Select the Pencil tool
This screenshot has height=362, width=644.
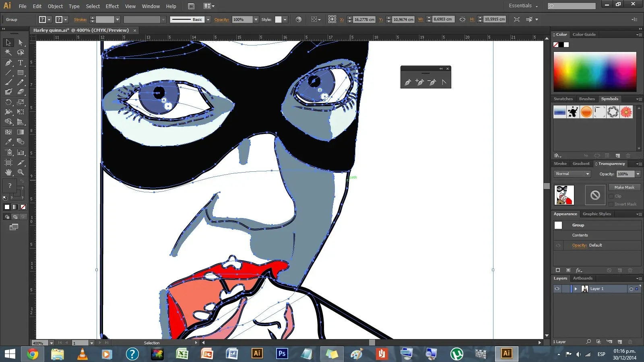point(21,82)
